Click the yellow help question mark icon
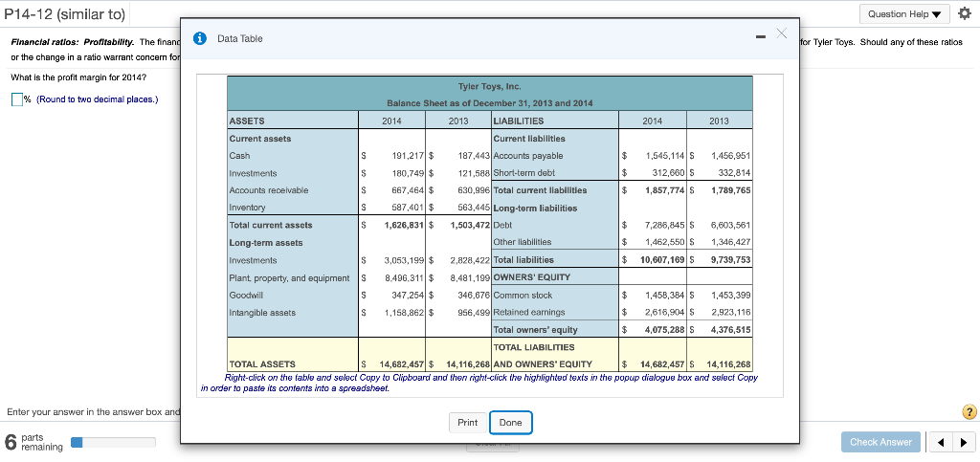This screenshot has width=980, height=462. [x=969, y=412]
